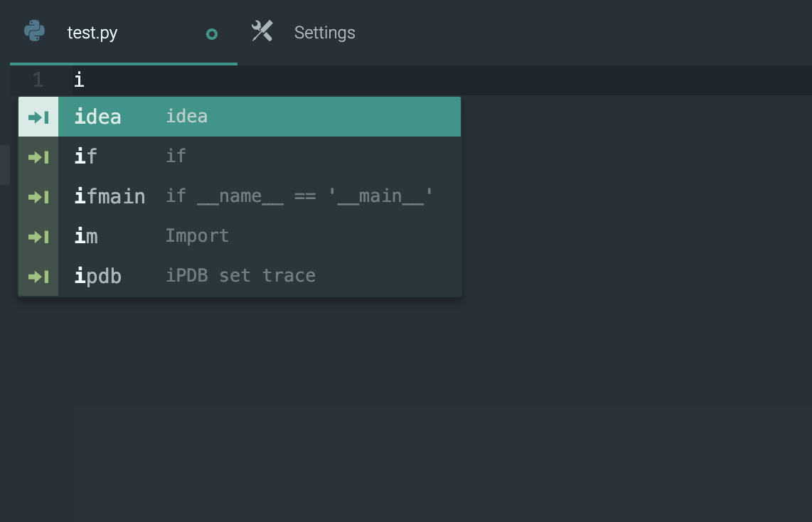Image resolution: width=812 pixels, height=522 pixels.
Task: Click the snippet icon next to the if suggestion
Action: click(x=38, y=156)
